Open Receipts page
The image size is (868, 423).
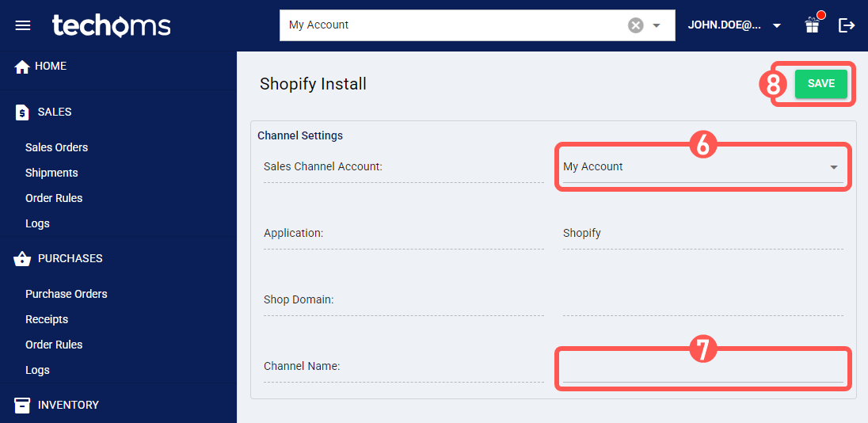(x=47, y=319)
